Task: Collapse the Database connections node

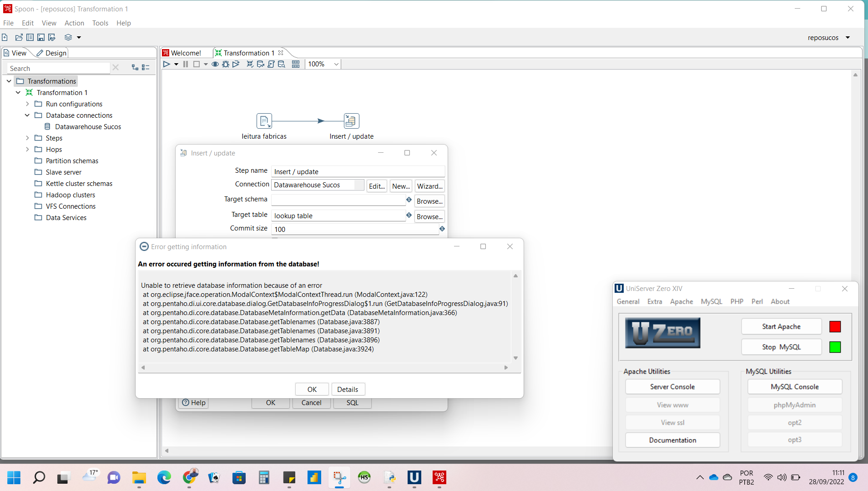Action: click(x=27, y=115)
